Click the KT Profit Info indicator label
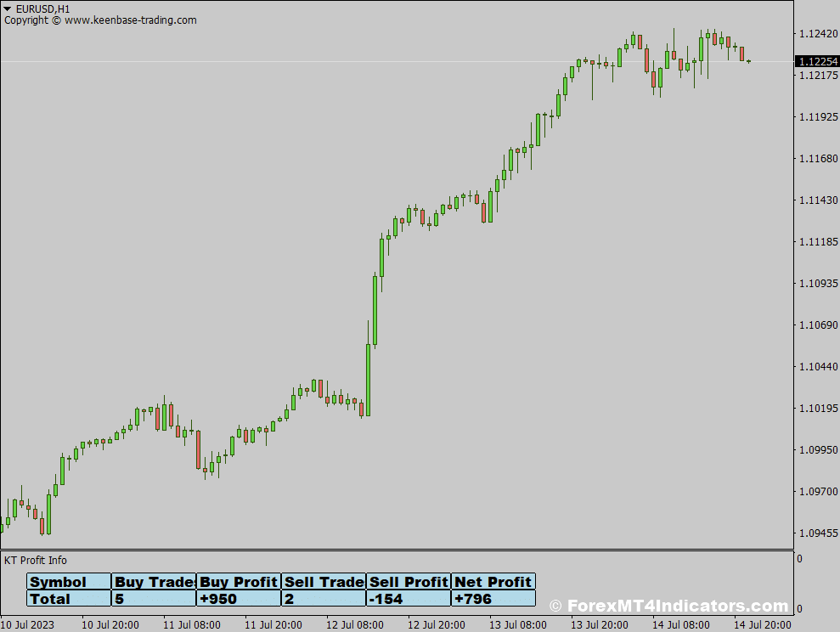 coord(36,561)
